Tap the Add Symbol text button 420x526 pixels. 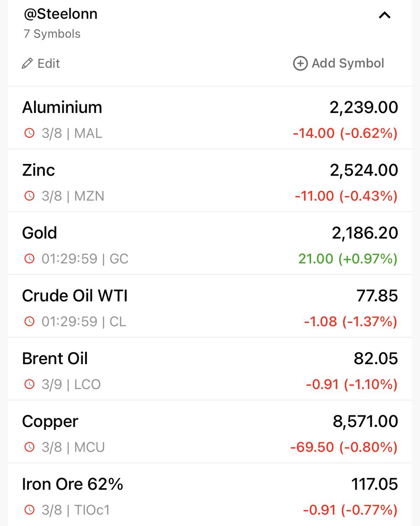(348, 63)
